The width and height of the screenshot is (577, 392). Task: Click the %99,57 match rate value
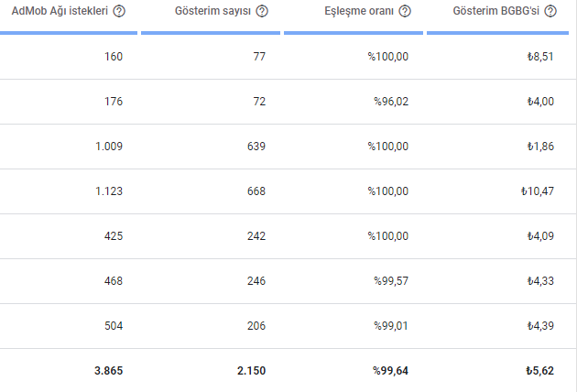(390, 281)
